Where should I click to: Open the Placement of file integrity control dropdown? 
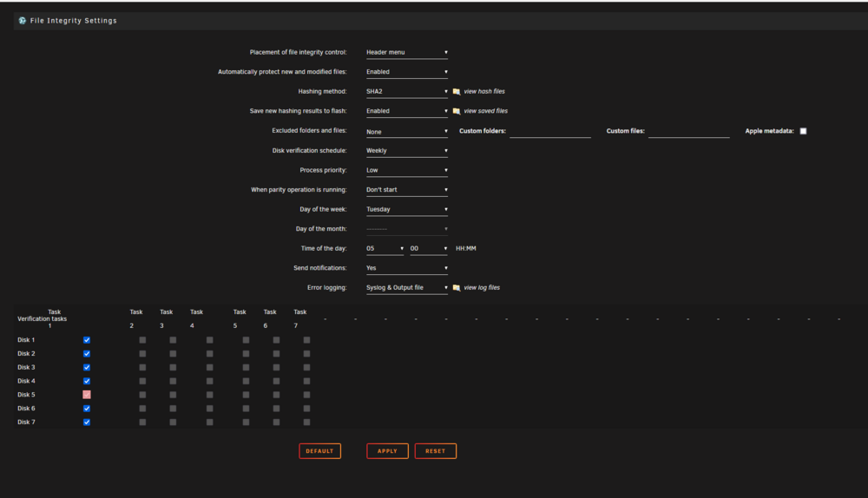click(x=407, y=52)
